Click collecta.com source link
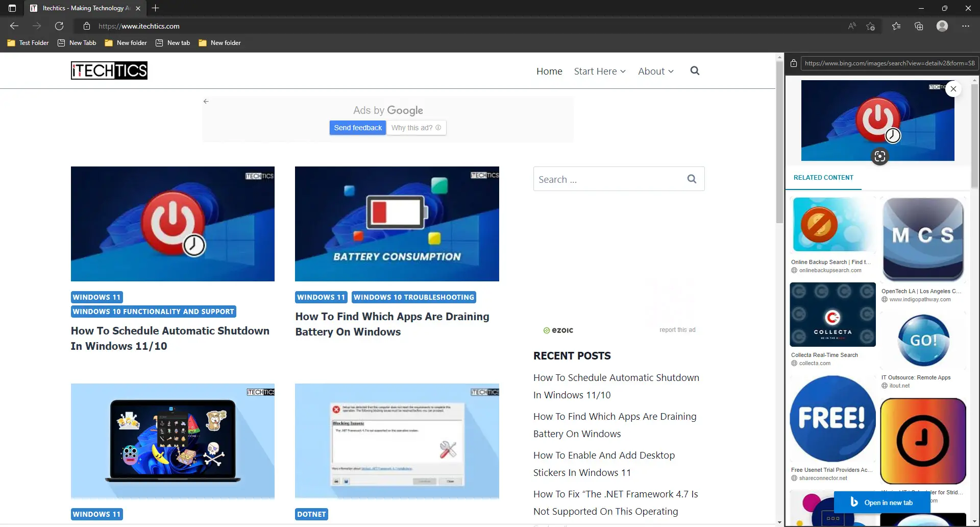This screenshot has height=527, width=980. 815,364
